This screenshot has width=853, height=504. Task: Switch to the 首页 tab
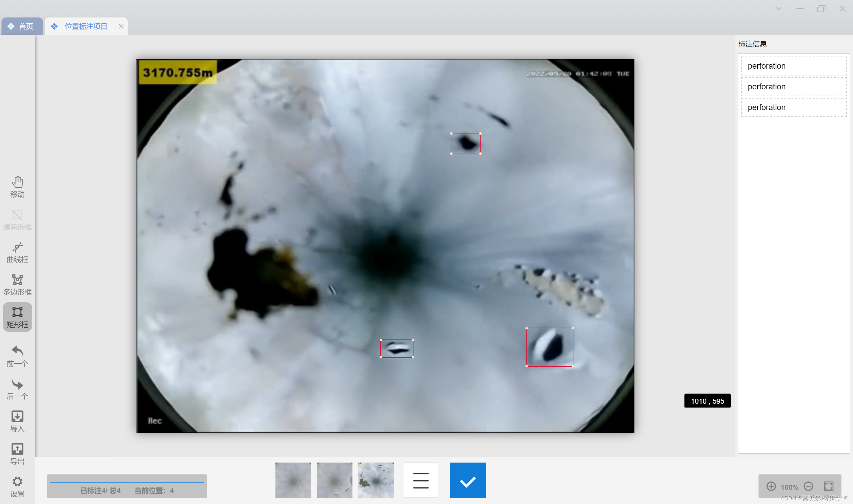pyautogui.click(x=22, y=26)
